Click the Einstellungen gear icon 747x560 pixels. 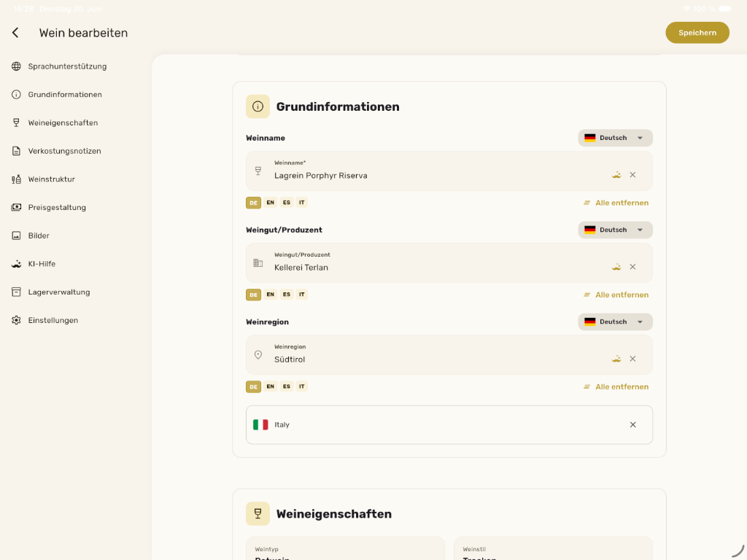coord(16,320)
